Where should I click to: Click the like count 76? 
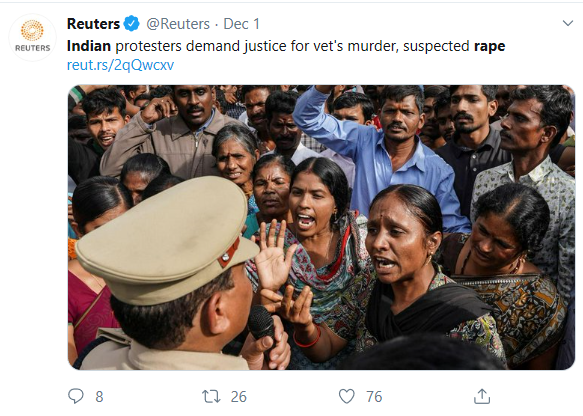click(x=374, y=397)
